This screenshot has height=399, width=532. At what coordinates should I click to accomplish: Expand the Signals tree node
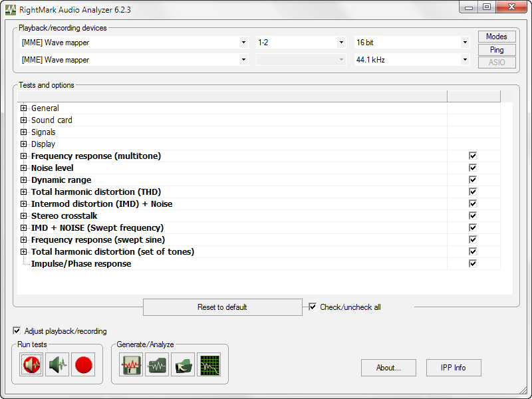pyautogui.click(x=23, y=132)
